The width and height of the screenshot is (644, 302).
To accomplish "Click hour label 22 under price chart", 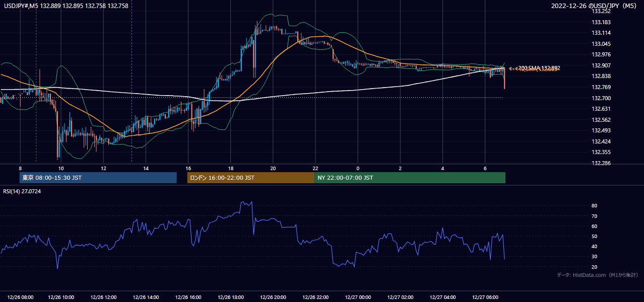I will click(315, 168).
